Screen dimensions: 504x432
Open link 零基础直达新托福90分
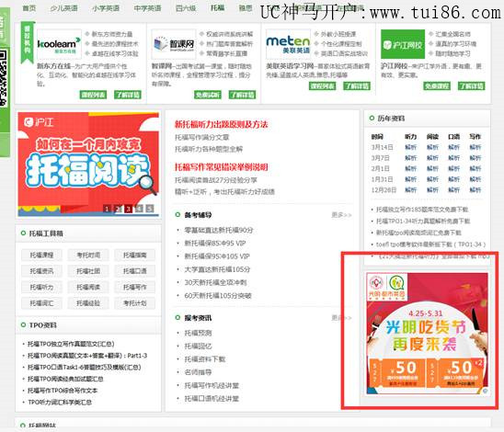coord(219,231)
